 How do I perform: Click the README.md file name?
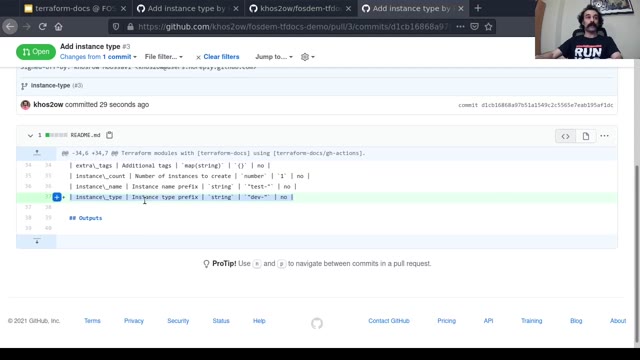point(85,135)
